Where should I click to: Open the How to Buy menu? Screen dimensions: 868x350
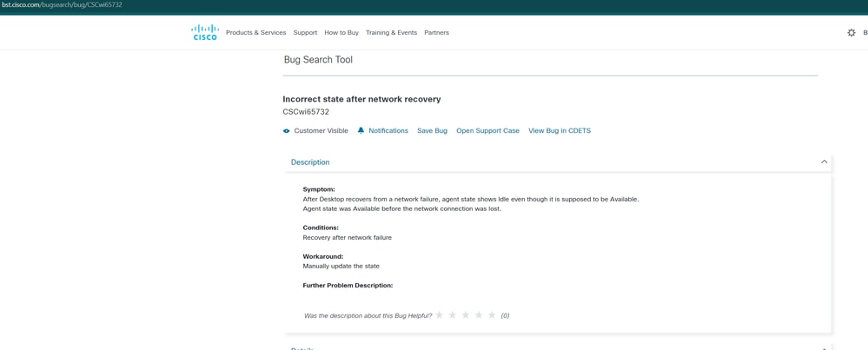[x=341, y=33]
